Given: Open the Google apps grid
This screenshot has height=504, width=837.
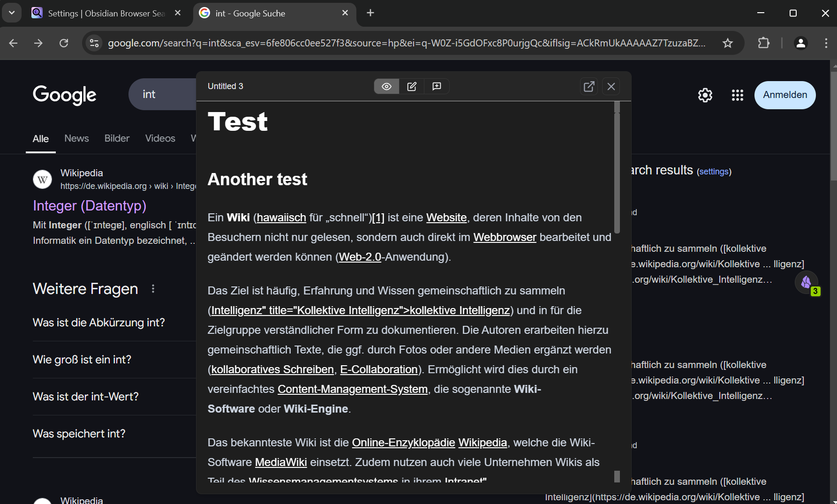Looking at the screenshot, I should (x=738, y=95).
